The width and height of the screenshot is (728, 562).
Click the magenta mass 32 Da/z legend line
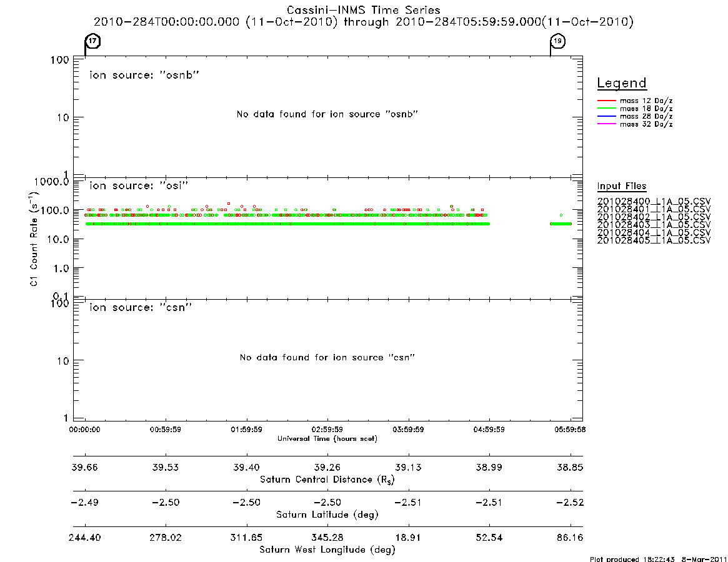tap(606, 124)
